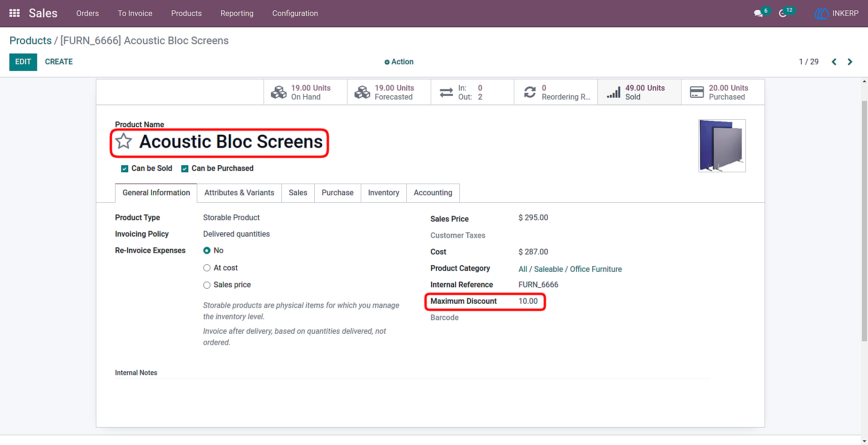This screenshot has height=445, width=868.
Task: Open Orders menu
Action: [87, 13]
